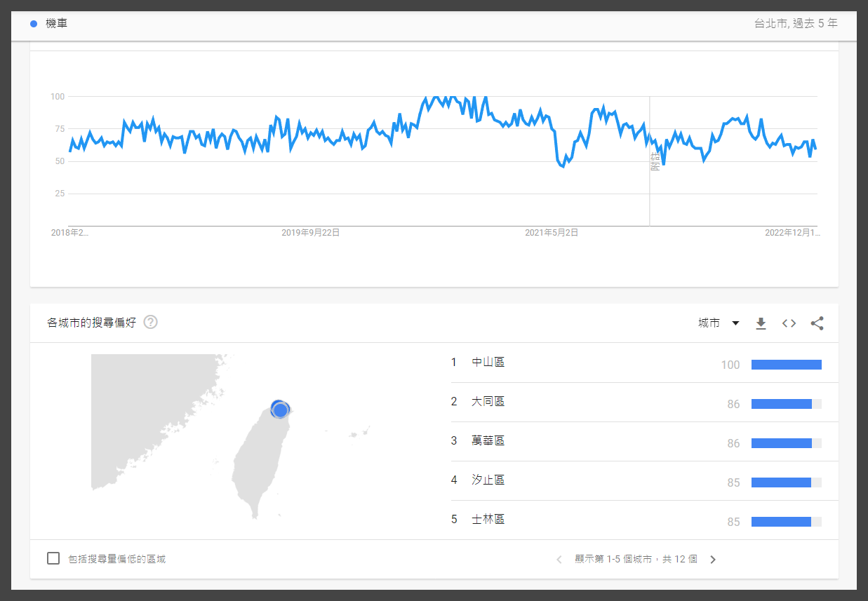Image resolution: width=868 pixels, height=601 pixels.
Task: Click the blue dot next to 機車
Action: [34, 24]
